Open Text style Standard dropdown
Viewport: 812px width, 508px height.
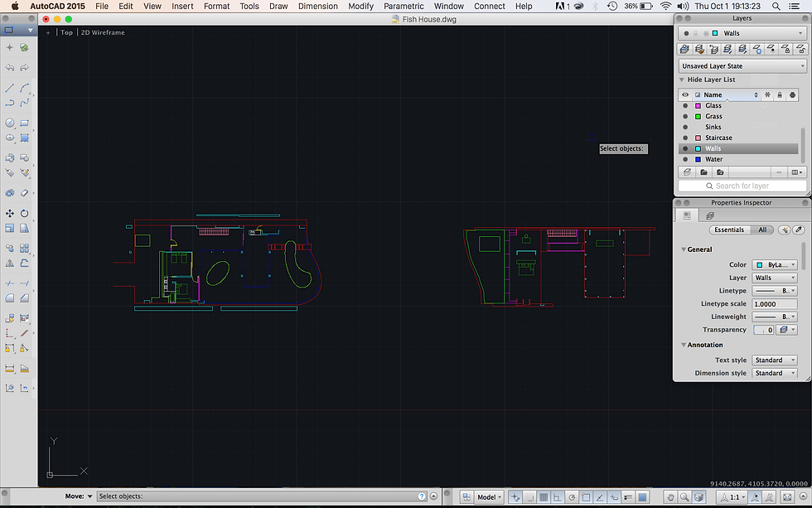point(775,360)
